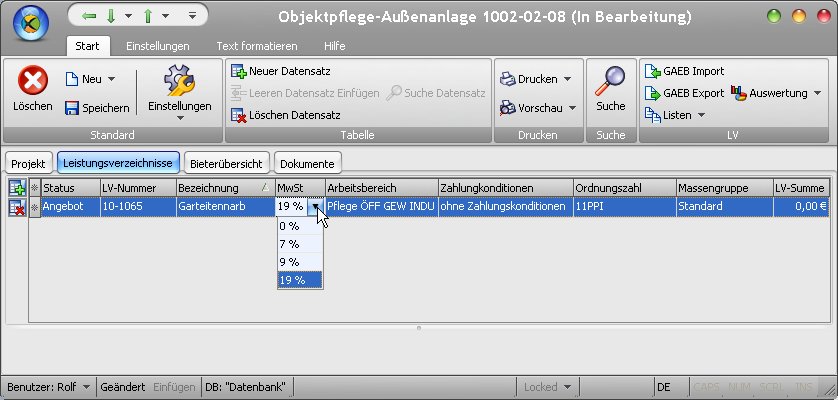This screenshot has height=400, width=838.
Task: Expand the Drucken dropdown
Action: (x=567, y=79)
